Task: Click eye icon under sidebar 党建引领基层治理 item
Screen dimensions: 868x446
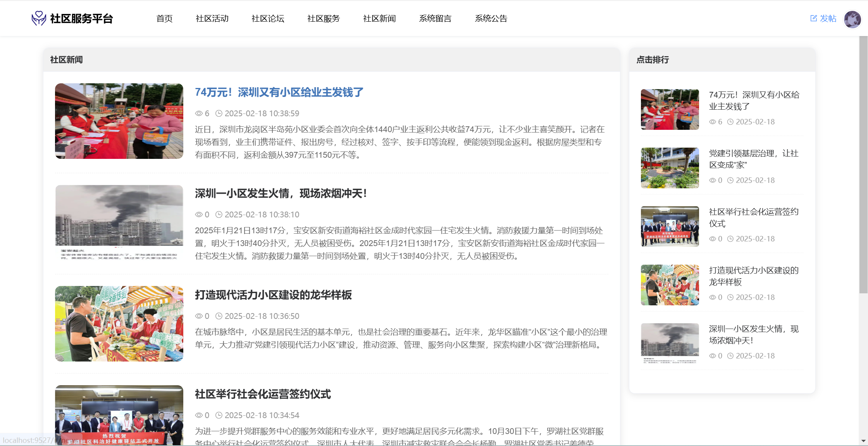Action: point(713,181)
